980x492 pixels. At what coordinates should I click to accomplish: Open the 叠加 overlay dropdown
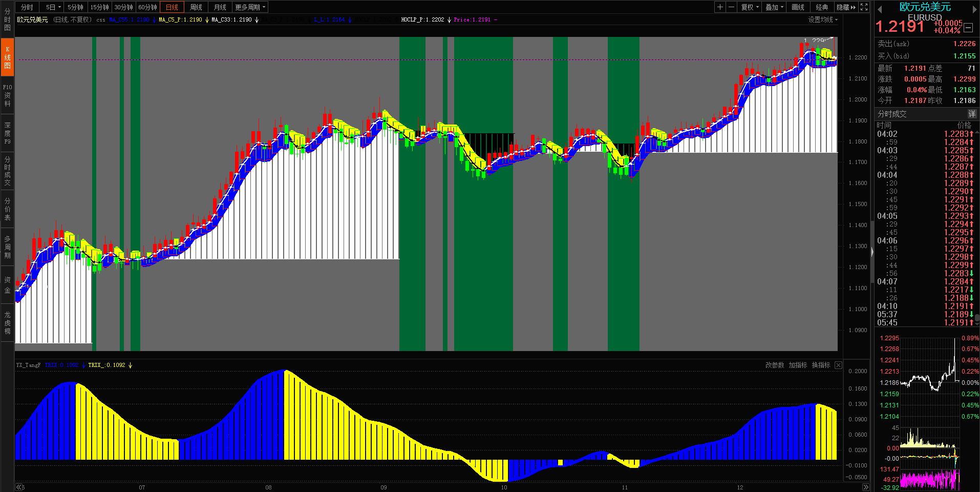pyautogui.click(x=774, y=7)
